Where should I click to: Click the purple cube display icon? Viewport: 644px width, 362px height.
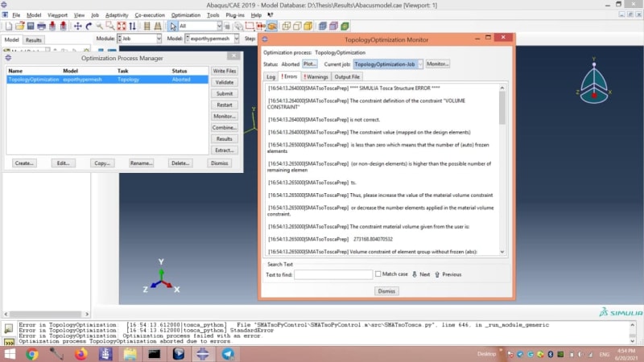coord(333,27)
